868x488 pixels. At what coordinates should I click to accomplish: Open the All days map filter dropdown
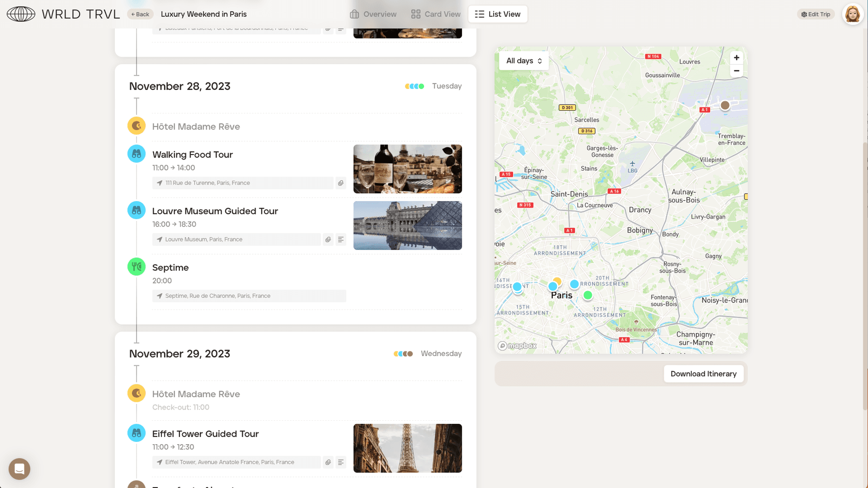524,61
